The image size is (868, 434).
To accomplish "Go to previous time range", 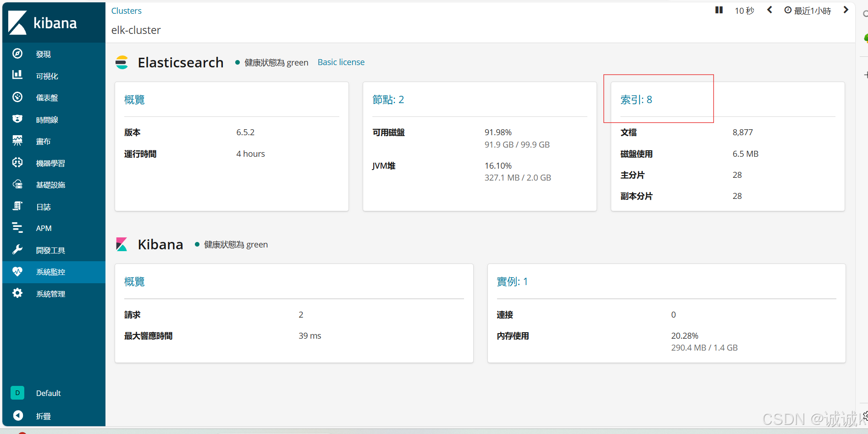I will (770, 10).
